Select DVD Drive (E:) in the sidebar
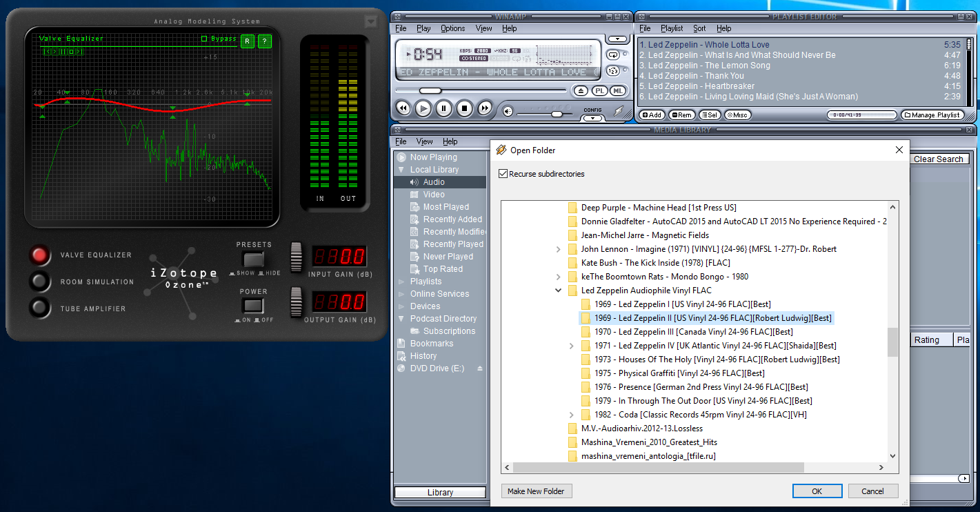 437,368
